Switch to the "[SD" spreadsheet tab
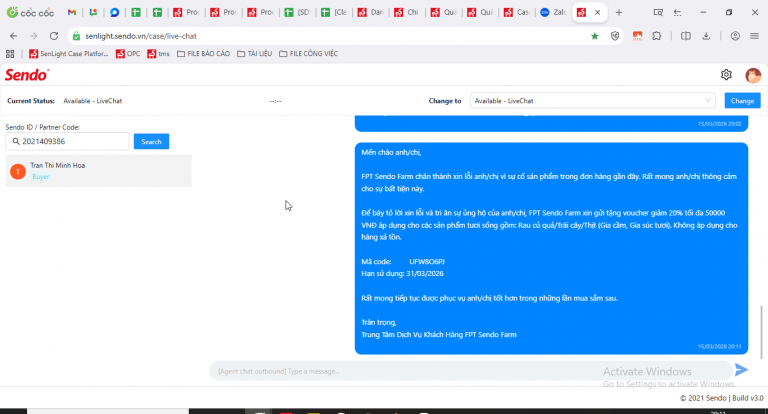Image resolution: width=768 pixels, height=414 pixels. (297, 12)
